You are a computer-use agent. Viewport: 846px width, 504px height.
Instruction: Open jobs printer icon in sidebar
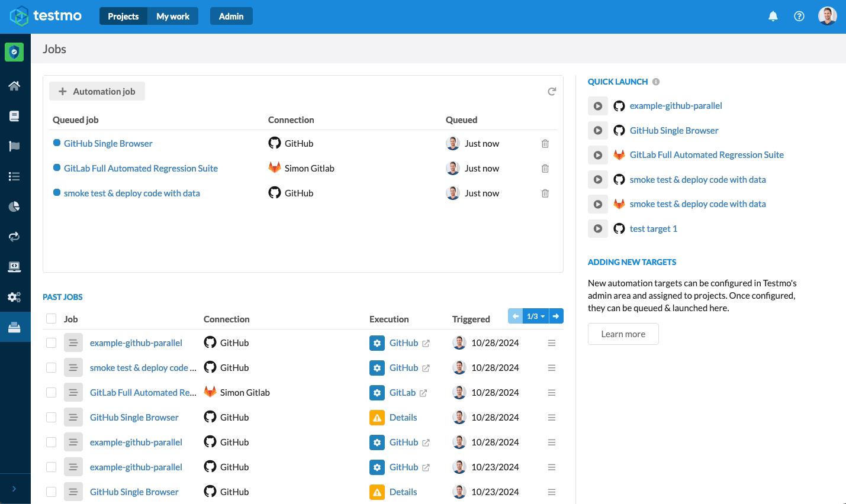(14, 327)
